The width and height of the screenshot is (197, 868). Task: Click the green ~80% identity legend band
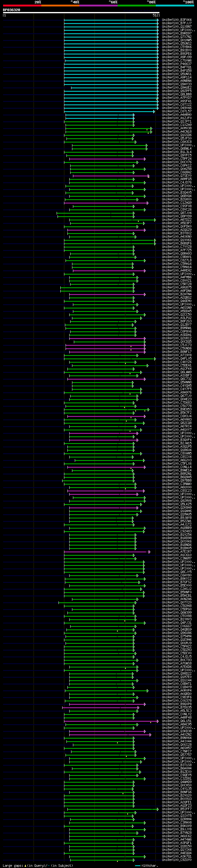coord(137,6)
